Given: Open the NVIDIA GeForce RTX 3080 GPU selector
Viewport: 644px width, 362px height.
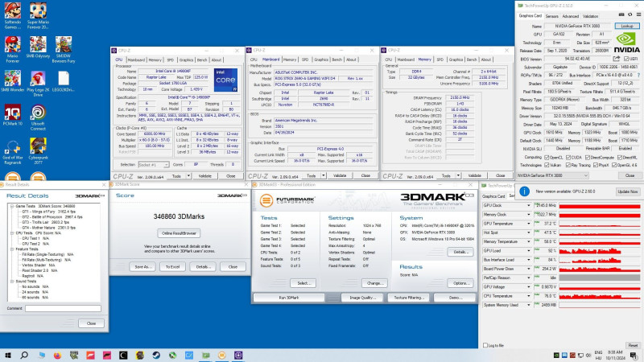Looking at the screenshot, I should (x=552, y=175).
